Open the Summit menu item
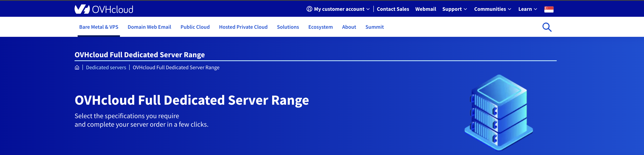 coord(375,27)
